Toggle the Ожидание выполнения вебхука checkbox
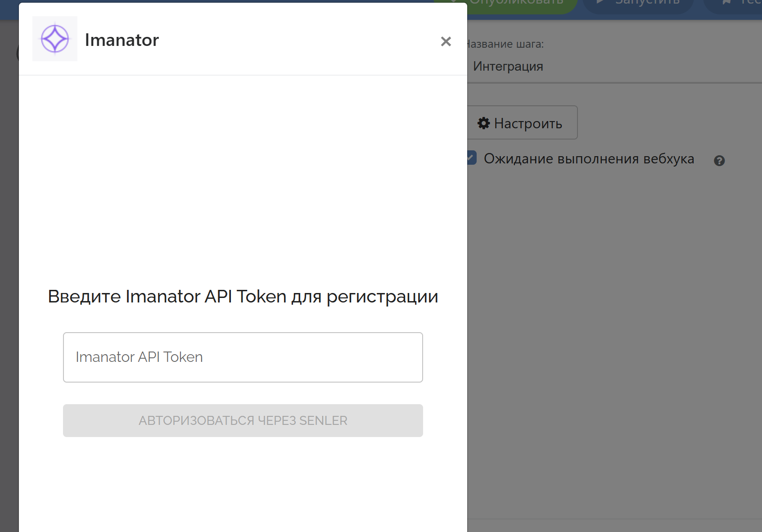The image size is (762, 532). (471, 158)
